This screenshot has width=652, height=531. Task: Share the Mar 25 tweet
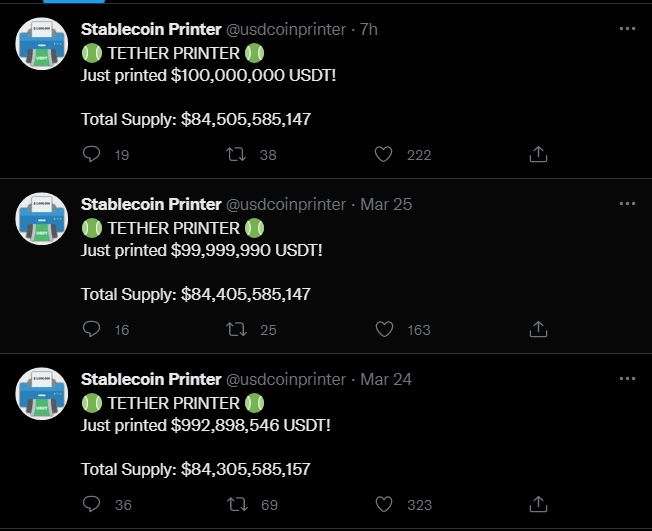tap(538, 329)
